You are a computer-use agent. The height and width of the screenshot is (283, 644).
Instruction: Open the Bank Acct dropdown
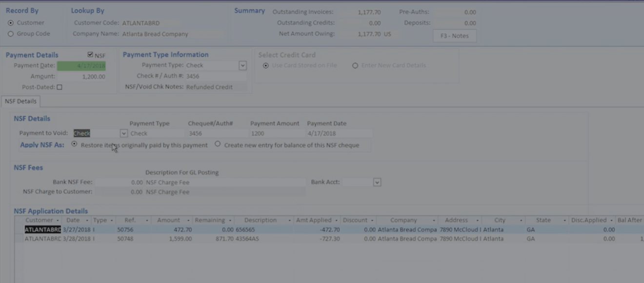pyautogui.click(x=377, y=182)
